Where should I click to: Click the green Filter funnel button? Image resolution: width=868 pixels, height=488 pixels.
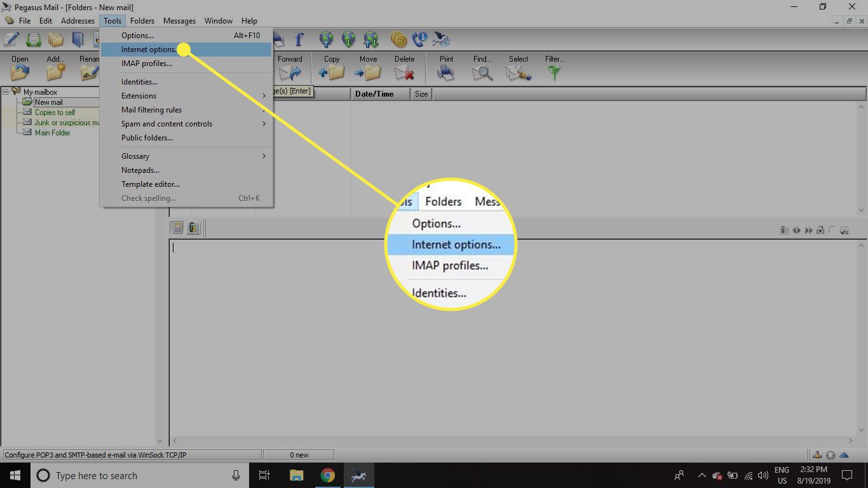click(x=555, y=67)
